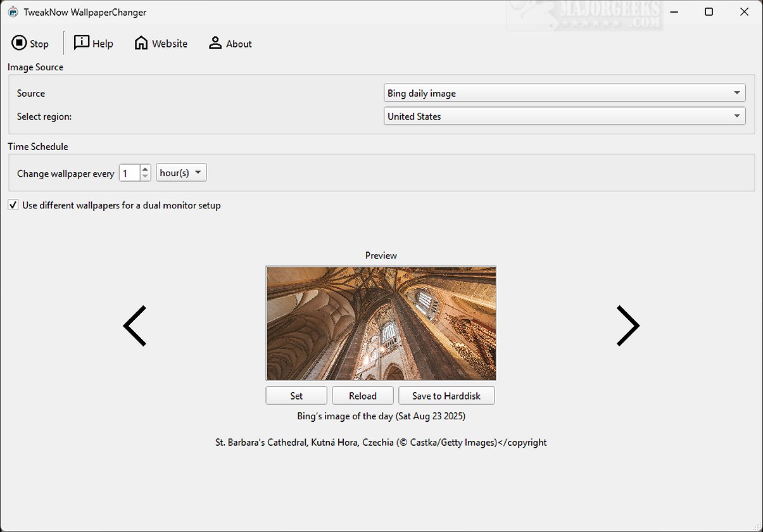Click the interval number input field
Image resolution: width=763 pixels, height=532 pixels.
[130, 173]
